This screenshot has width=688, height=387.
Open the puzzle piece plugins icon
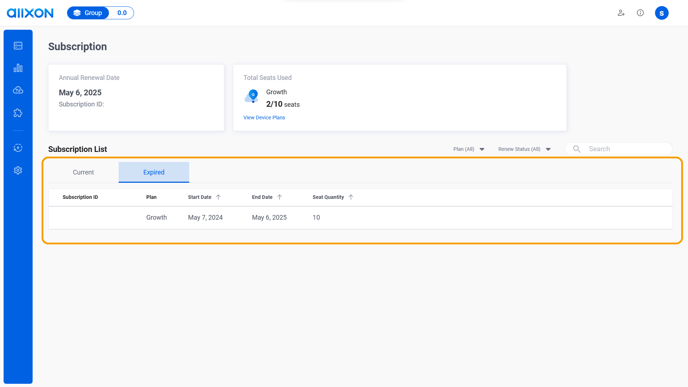tap(18, 113)
